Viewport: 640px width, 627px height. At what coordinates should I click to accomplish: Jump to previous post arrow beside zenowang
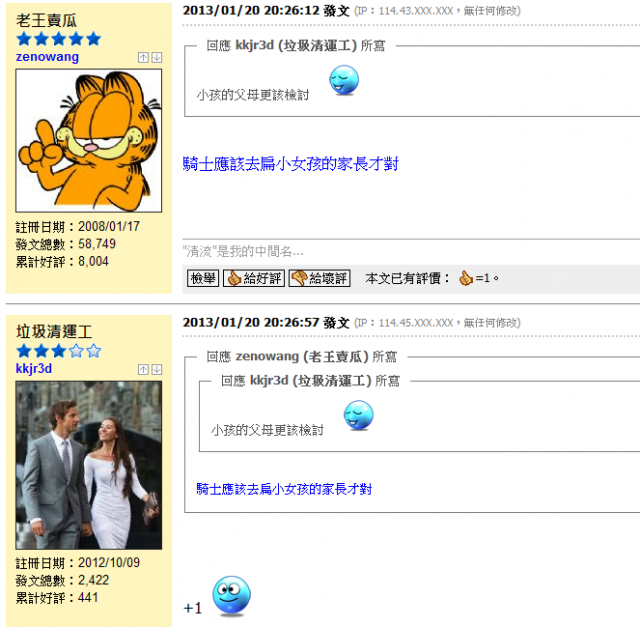pos(143,58)
